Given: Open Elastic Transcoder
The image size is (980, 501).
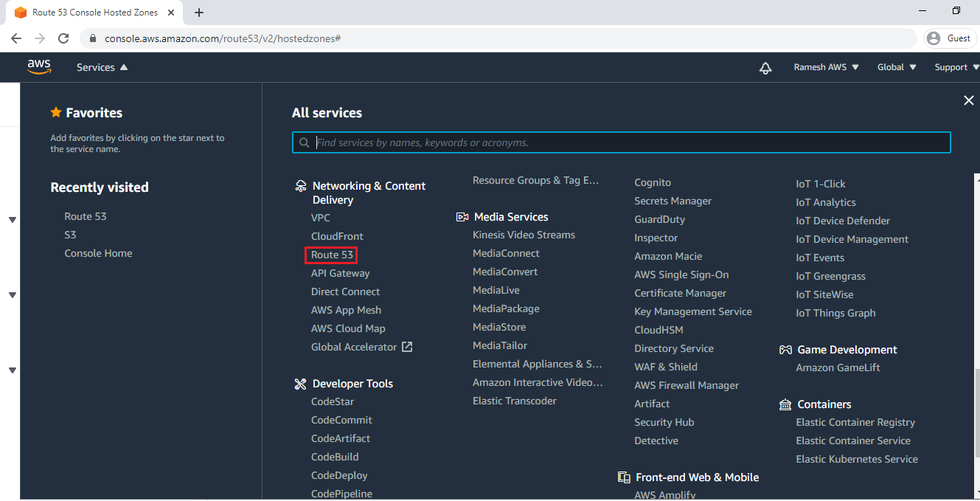Looking at the screenshot, I should point(515,401).
